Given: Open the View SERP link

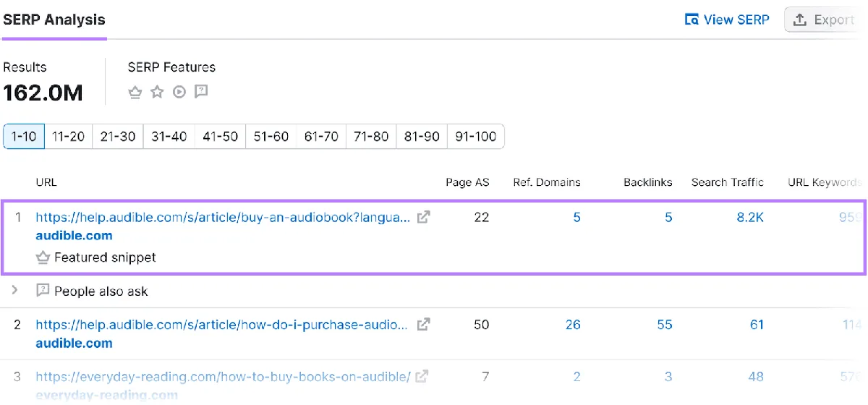Looking at the screenshot, I should tap(727, 20).
